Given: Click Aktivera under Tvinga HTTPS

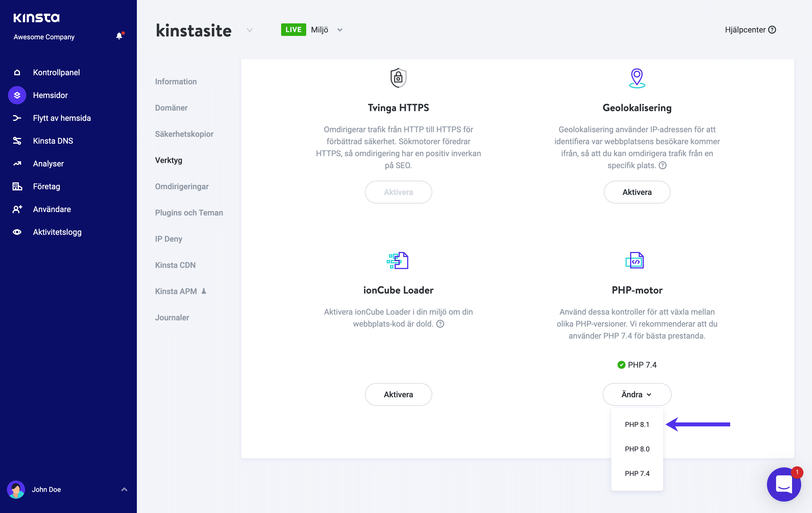Looking at the screenshot, I should (x=398, y=192).
